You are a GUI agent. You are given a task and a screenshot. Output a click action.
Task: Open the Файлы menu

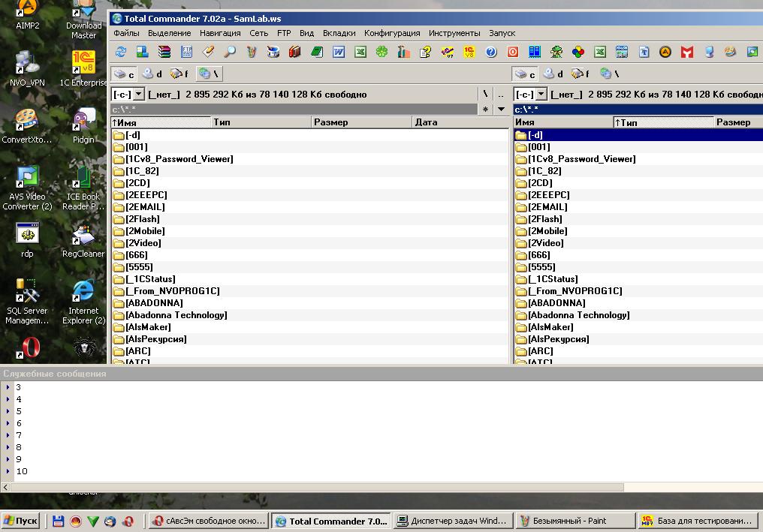[126, 33]
